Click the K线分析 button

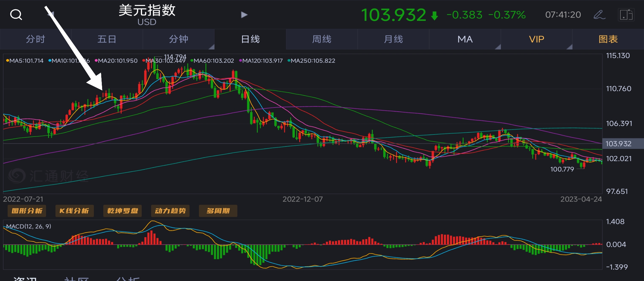[x=75, y=211]
